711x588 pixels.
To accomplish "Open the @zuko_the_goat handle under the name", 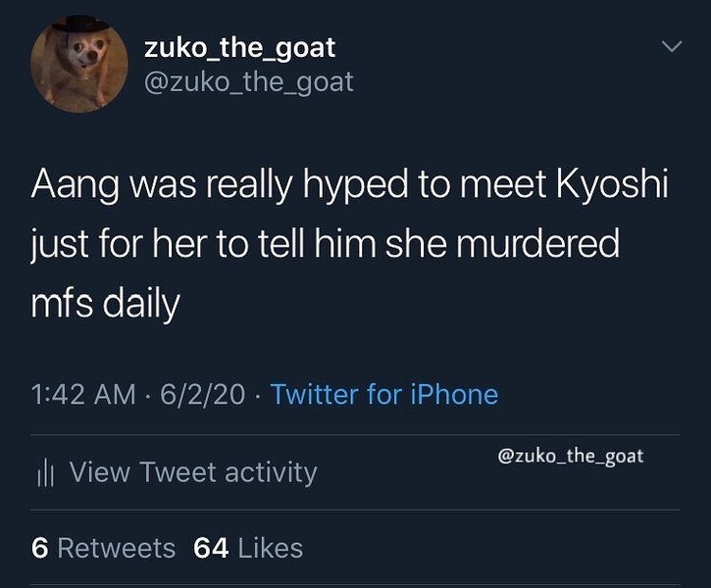I will 248,82.
